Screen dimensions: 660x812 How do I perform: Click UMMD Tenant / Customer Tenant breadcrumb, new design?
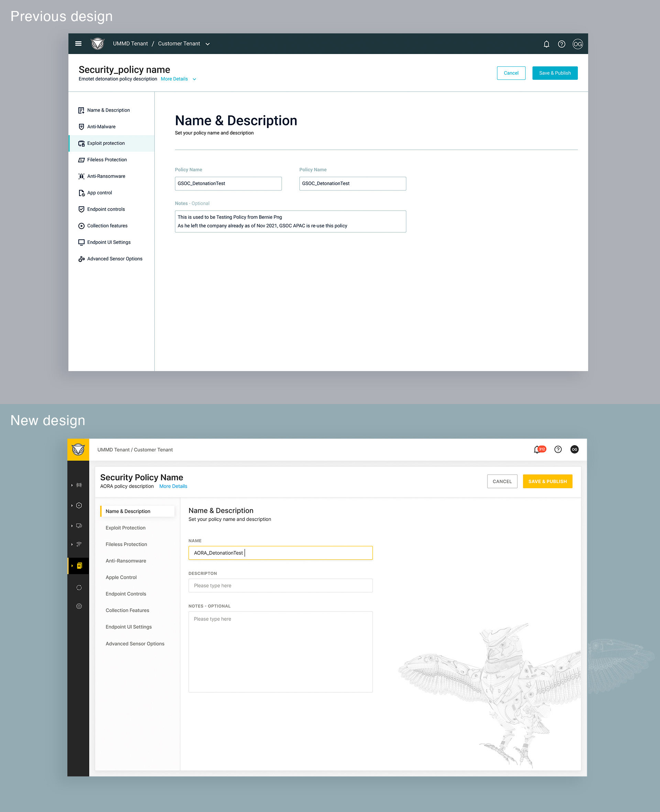click(x=135, y=450)
